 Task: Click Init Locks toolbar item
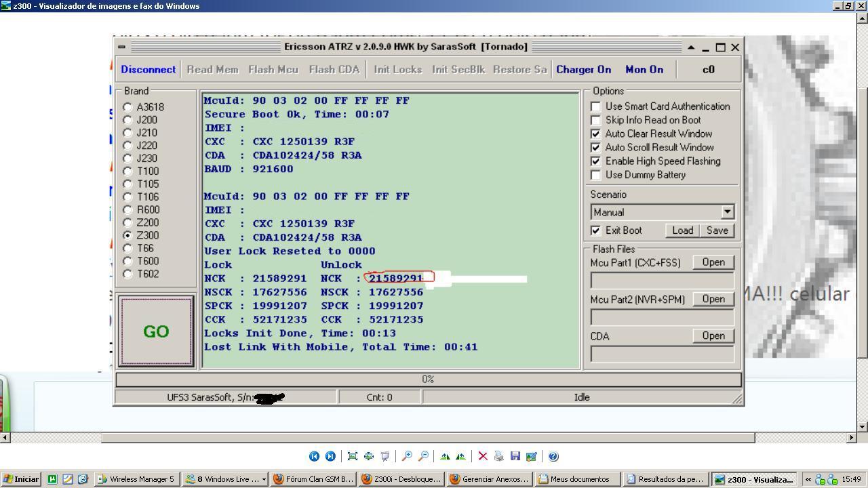coord(398,69)
